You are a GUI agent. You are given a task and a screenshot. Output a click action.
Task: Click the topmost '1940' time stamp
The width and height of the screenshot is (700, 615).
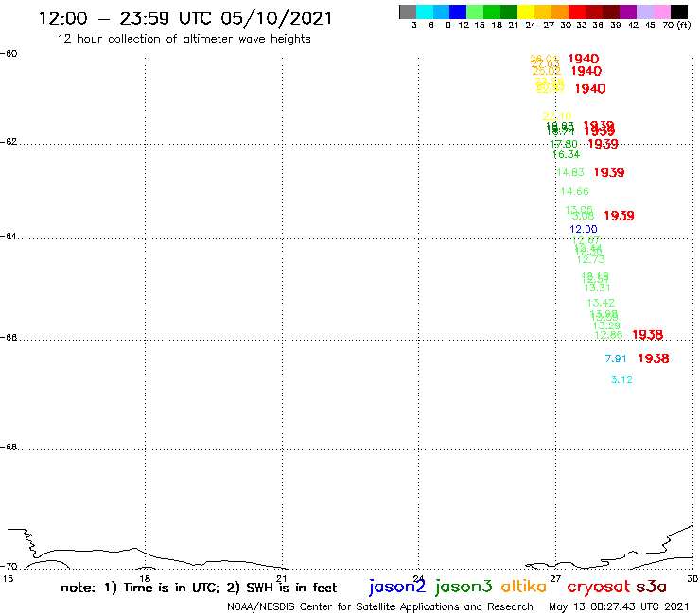click(584, 59)
